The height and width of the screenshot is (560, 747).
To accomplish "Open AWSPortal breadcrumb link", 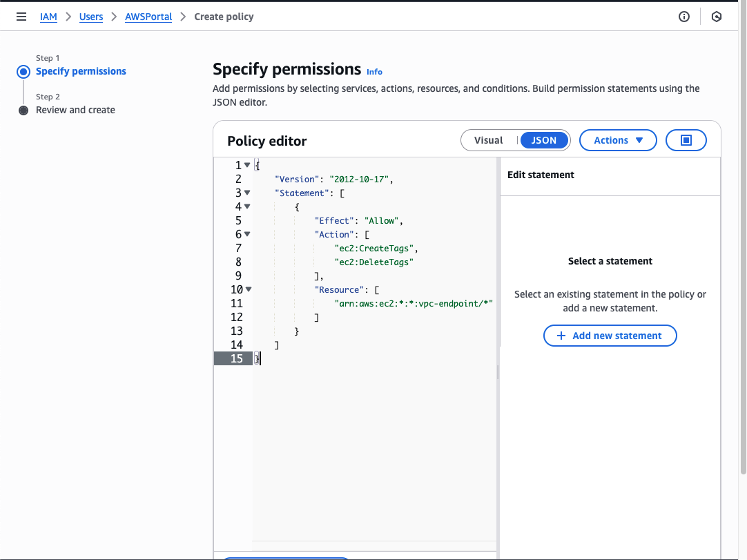I will tap(148, 17).
